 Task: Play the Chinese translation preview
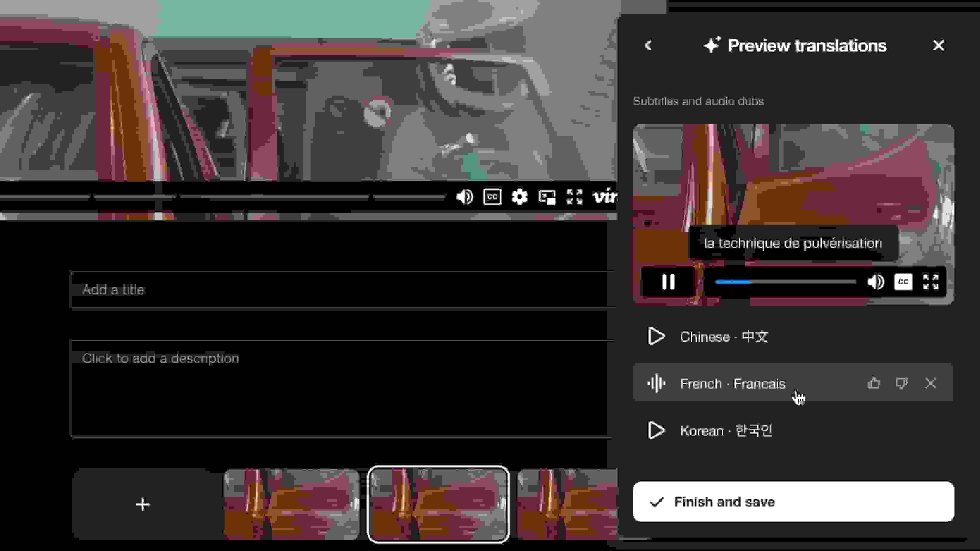[656, 336]
